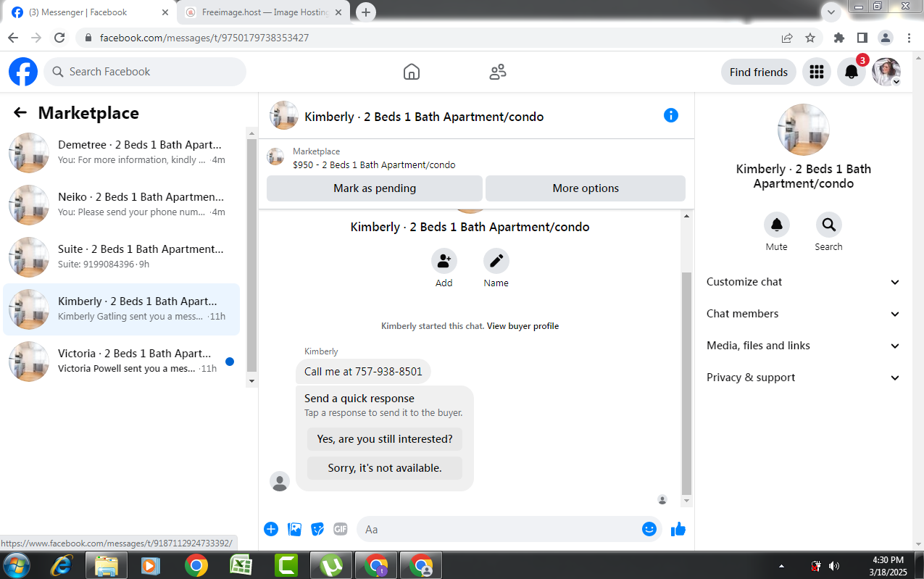This screenshot has width=924, height=579.
Task: Open the $950 Marketplace listing link
Action: coord(374,164)
